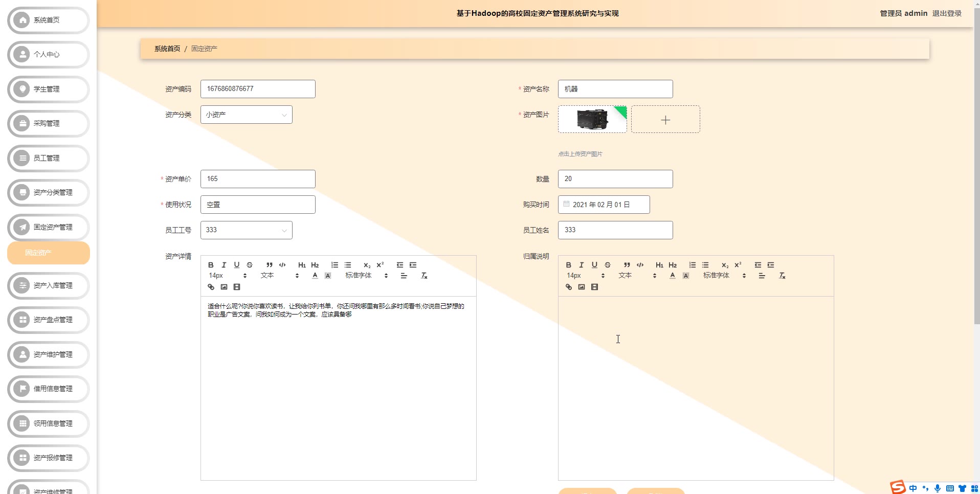Toggle strikethrough in 归属说明 editor
The width and height of the screenshot is (980, 494).
[x=608, y=265]
